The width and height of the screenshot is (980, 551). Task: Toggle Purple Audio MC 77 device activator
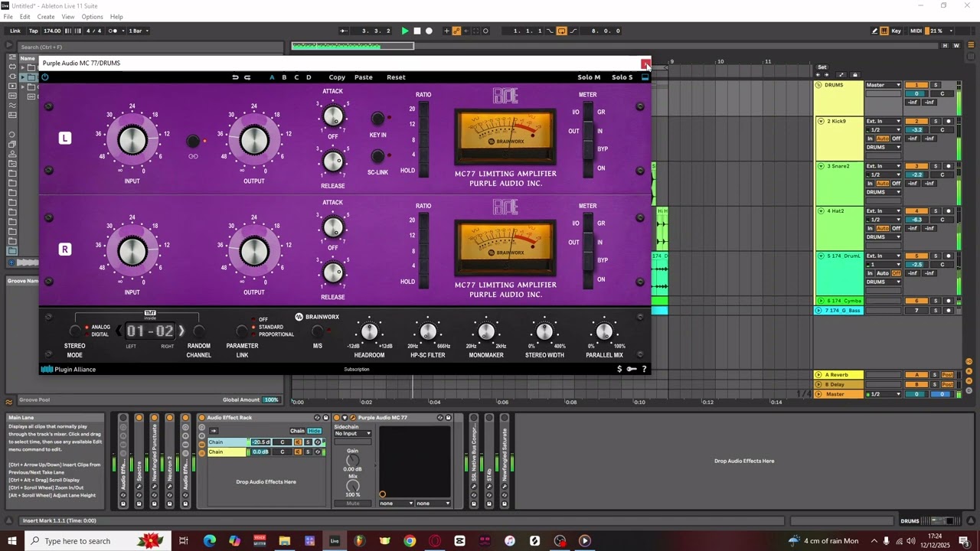[x=337, y=418]
